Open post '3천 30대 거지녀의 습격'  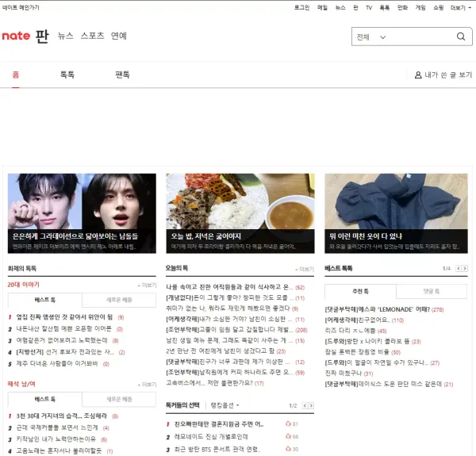click(62, 416)
